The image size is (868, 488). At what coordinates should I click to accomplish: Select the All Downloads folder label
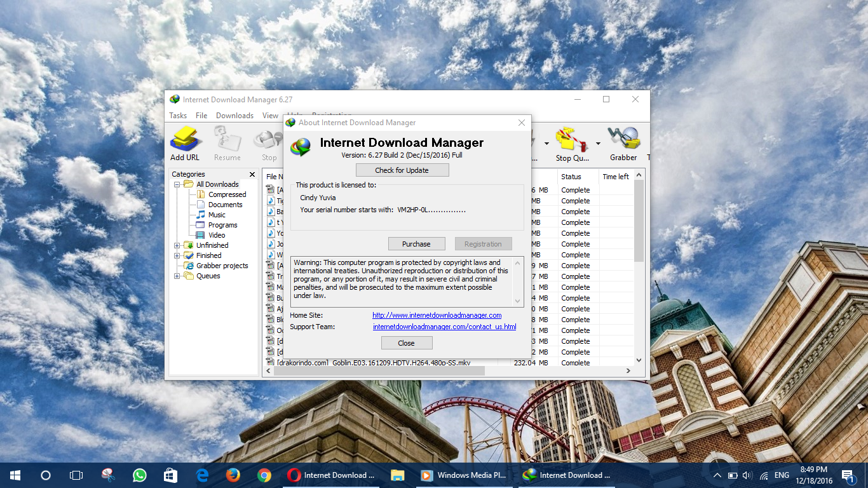click(x=217, y=184)
